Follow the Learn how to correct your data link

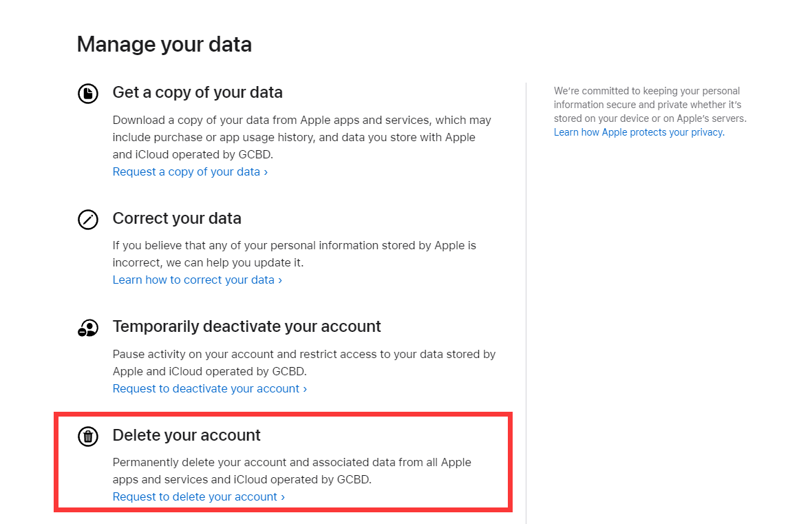coord(197,280)
